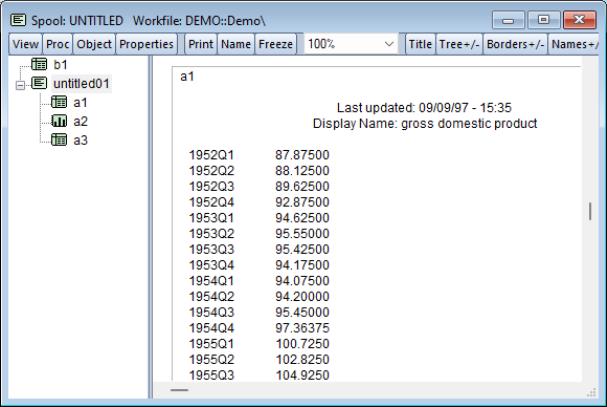Click the a2 graph object icon
607x407 pixels.
coord(58,121)
